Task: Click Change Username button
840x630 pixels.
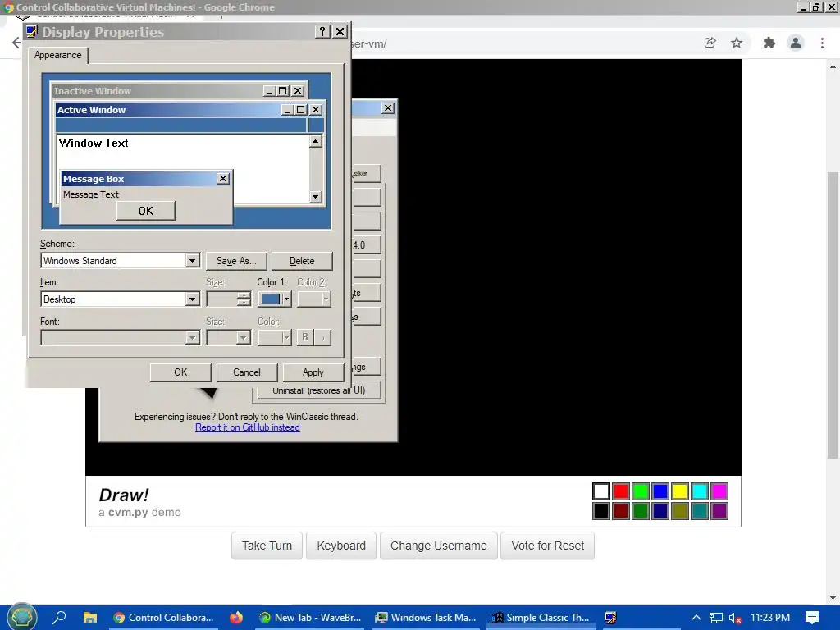Action: point(439,546)
